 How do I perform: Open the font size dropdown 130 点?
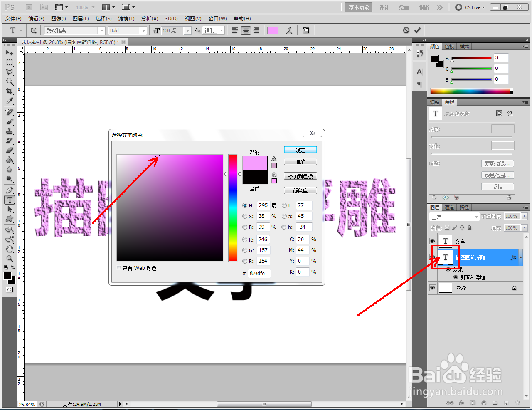pos(187,30)
